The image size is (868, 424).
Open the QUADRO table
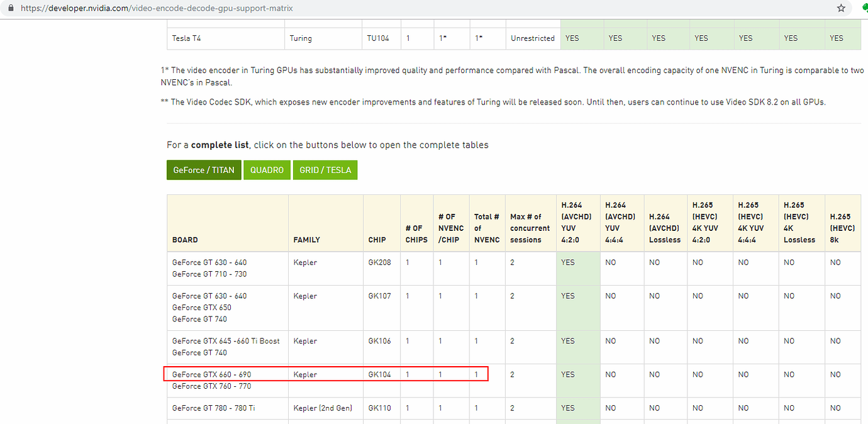point(267,170)
